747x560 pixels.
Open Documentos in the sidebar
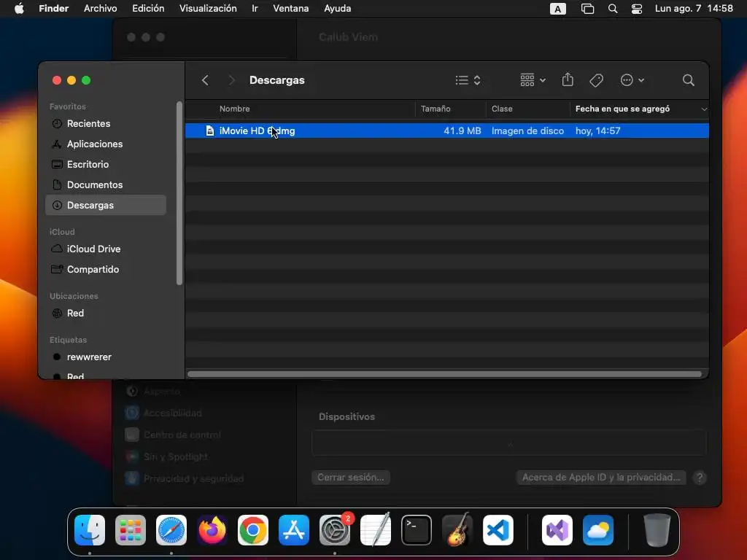pos(106,184)
